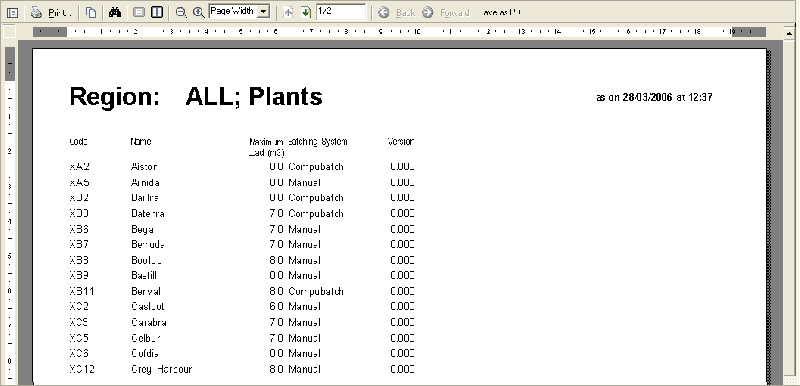Click the page number field showing 1/2
Screen dimensions: 800x386
coord(341,12)
